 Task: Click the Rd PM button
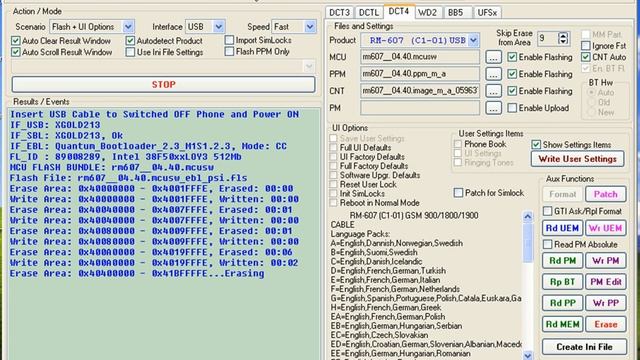(562, 260)
